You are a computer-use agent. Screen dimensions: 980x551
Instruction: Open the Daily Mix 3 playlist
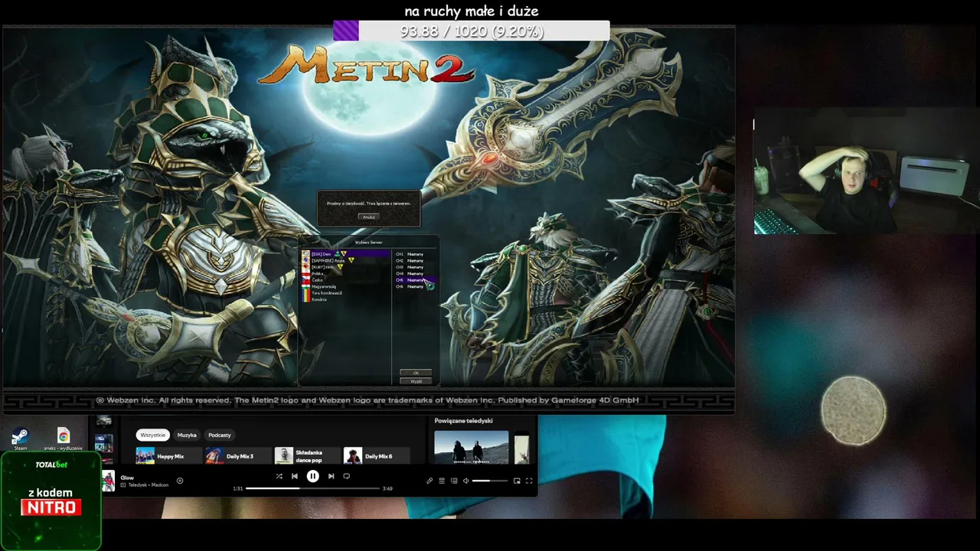(x=238, y=456)
